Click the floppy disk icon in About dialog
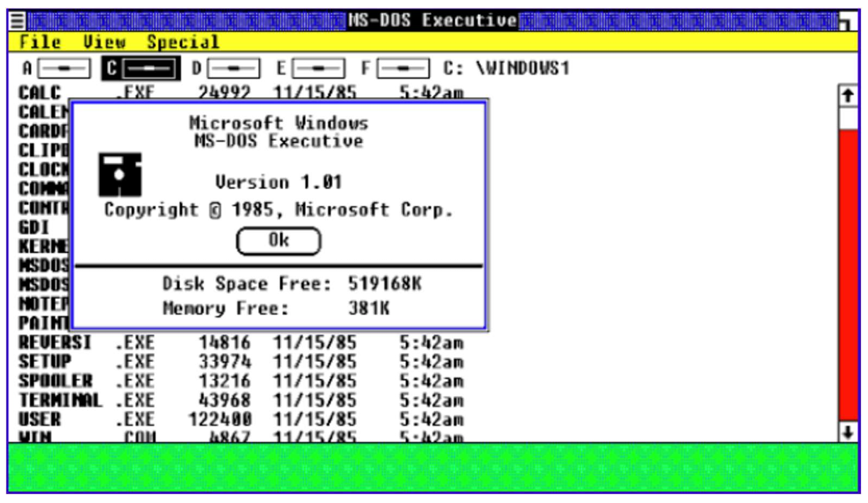Screen dimensions: 868x503 coord(120,175)
